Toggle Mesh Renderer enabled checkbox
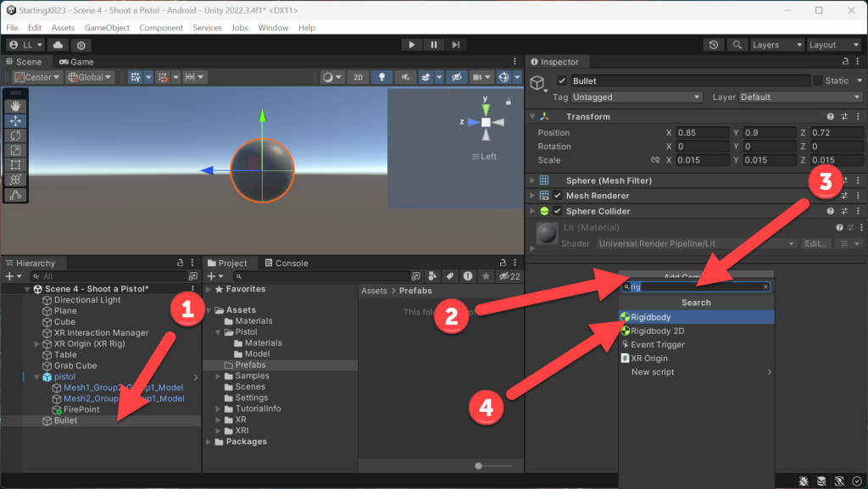868x489 pixels. [558, 195]
